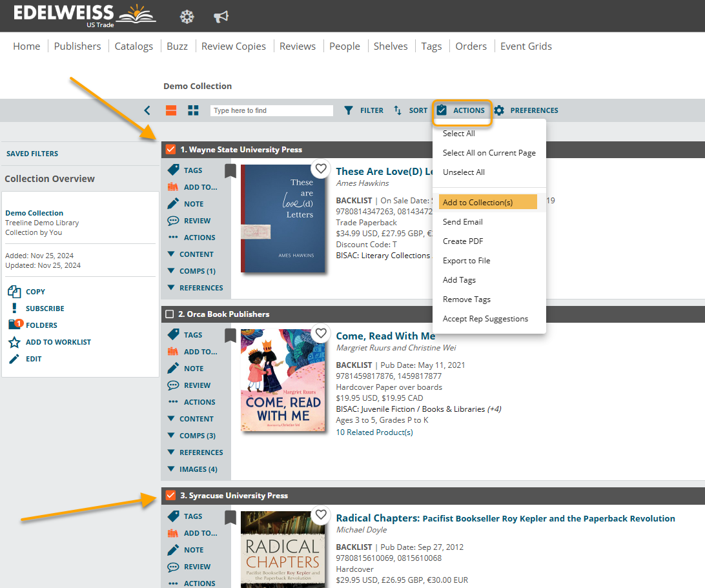Expand Images (4) section
Image resolution: width=705 pixels, height=588 pixels.
(192, 469)
